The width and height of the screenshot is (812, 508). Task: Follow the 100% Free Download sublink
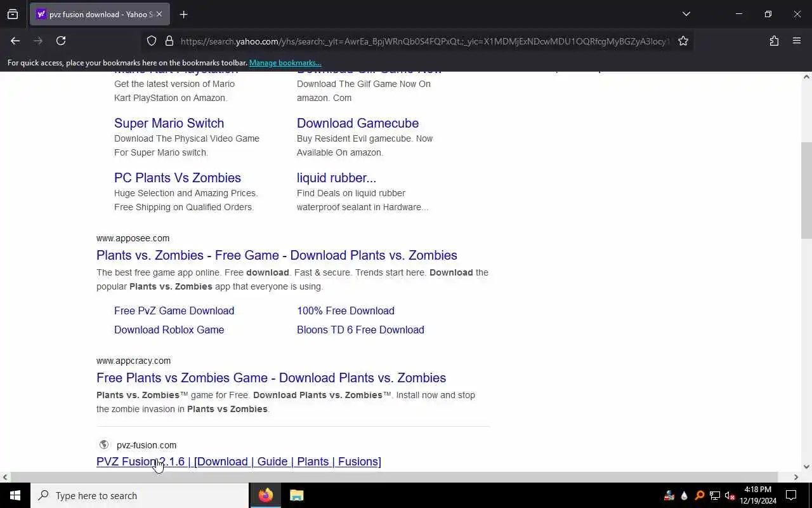click(346, 311)
